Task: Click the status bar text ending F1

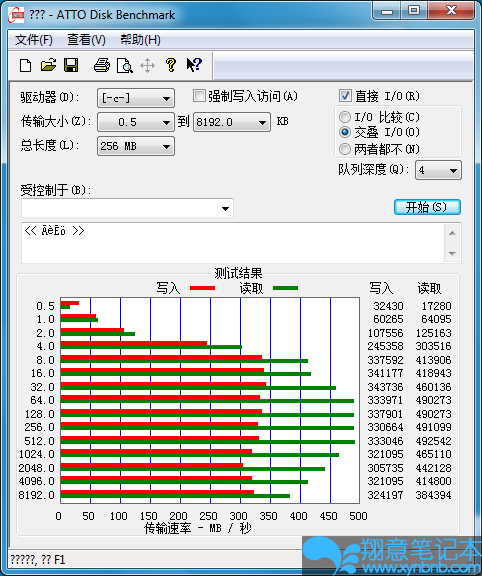Action: point(37,560)
